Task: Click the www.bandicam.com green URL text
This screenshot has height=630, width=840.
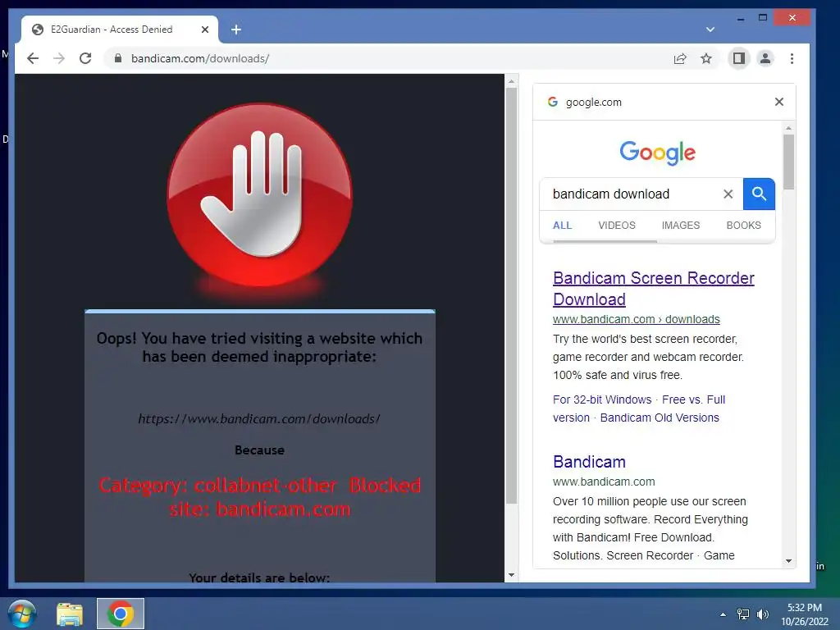Action: pyautogui.click(x=604, y=482)
